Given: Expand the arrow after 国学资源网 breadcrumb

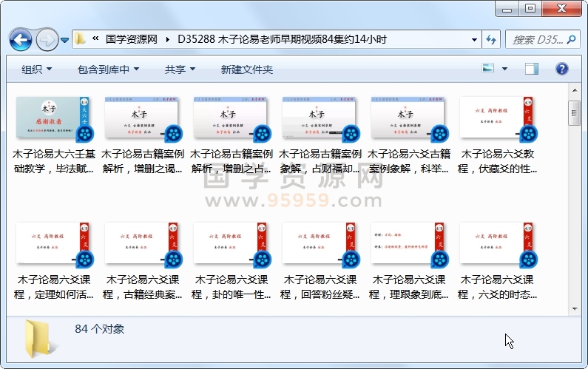Looking at the screenshot, I should pos(168,39).
